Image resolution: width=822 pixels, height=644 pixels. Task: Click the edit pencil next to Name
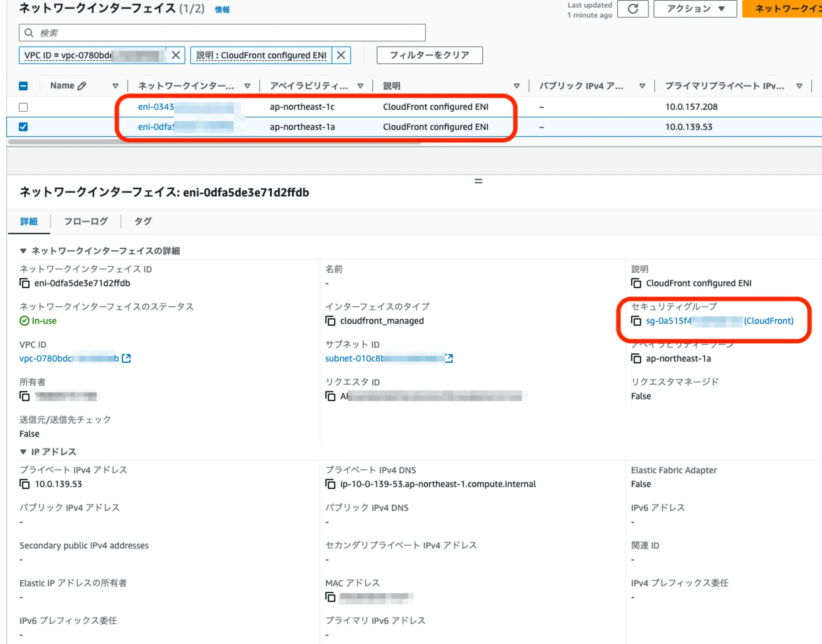[82, 86]
